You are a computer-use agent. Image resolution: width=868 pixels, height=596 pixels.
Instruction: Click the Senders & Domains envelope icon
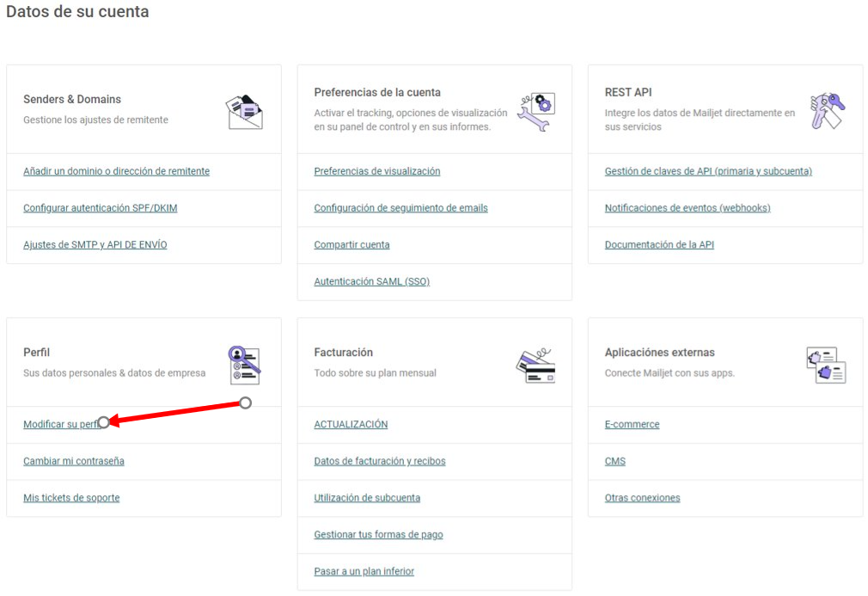pos(244,112)
